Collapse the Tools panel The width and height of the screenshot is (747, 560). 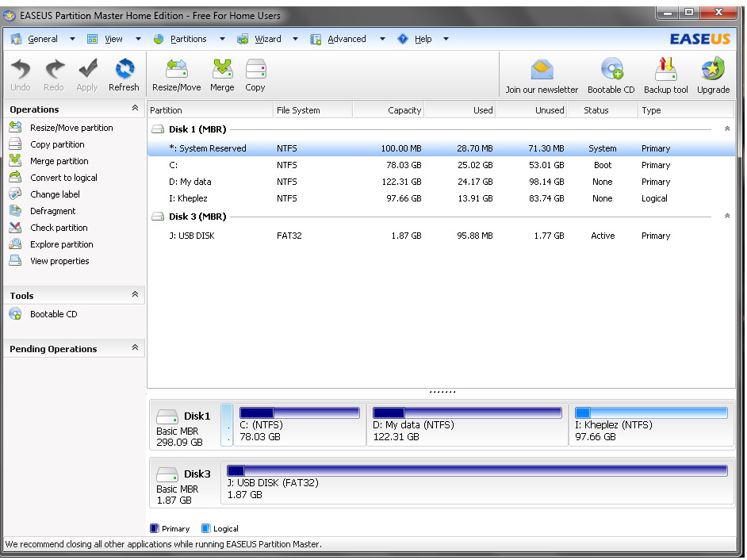tap(136, 294)
